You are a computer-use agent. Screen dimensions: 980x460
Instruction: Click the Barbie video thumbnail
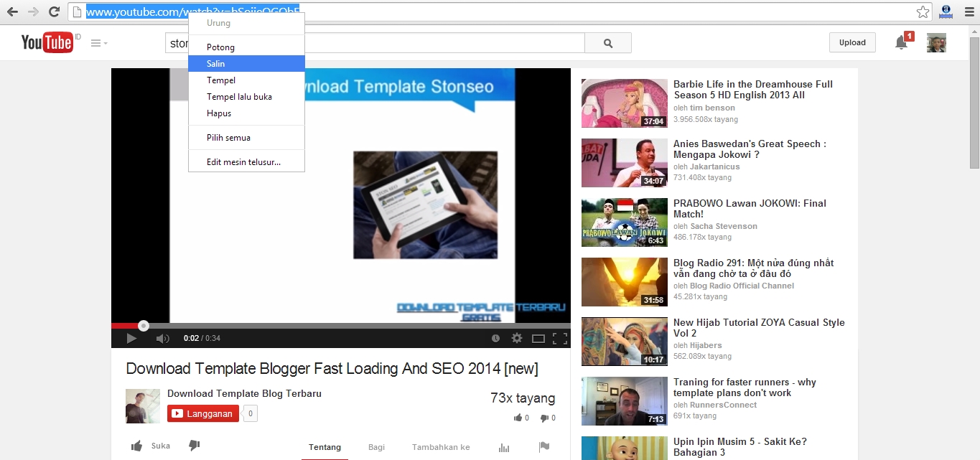point(625,103)
